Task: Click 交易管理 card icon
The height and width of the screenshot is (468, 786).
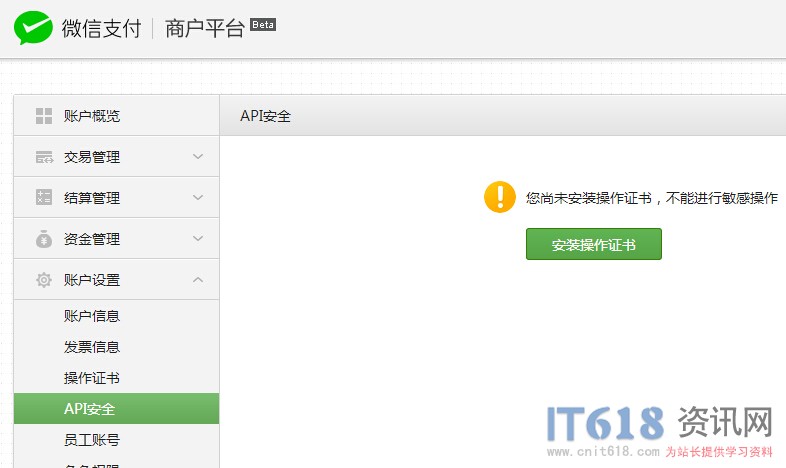Action: tap(44, 157)
